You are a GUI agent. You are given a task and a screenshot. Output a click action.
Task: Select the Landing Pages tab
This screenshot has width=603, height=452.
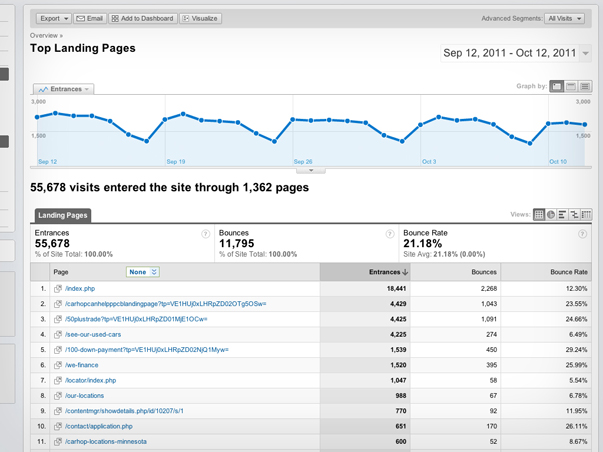tap(63, 215)
